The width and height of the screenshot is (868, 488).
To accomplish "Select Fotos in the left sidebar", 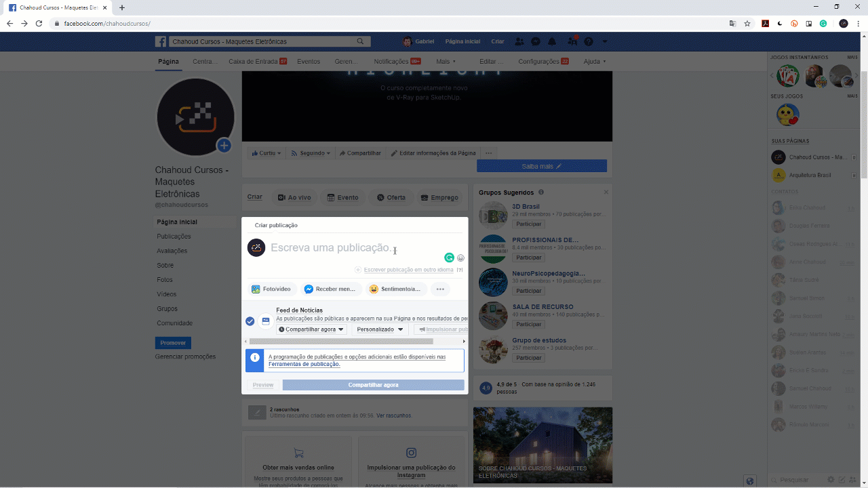I will point(165,280).
